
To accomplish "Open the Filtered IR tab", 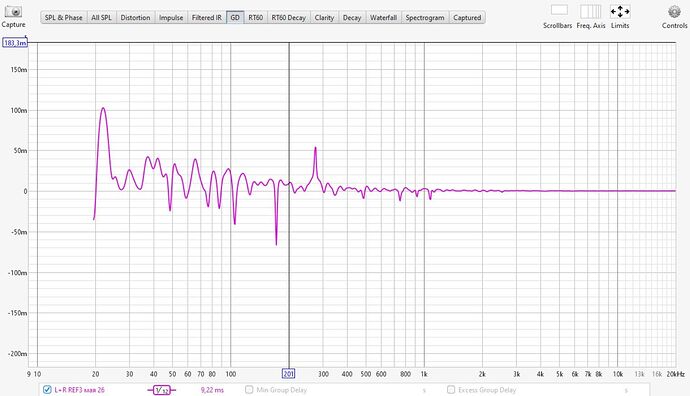I will [x=206, y=18].
